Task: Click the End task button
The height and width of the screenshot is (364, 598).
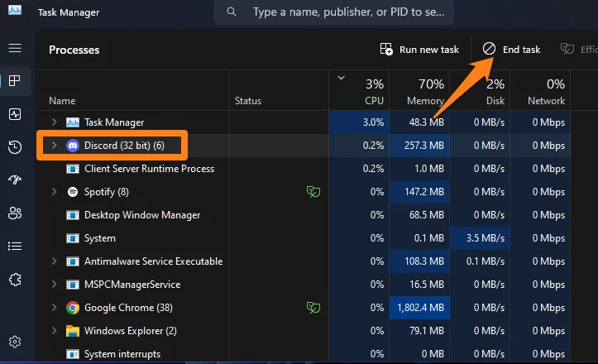Action: tap(511, 50)
